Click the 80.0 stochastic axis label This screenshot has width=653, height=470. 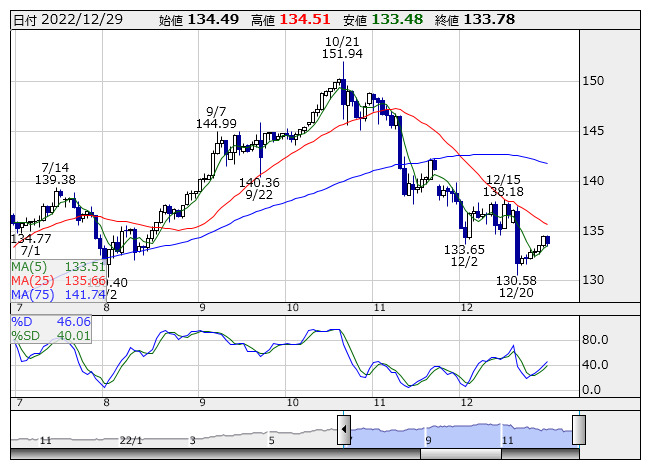point(595,340)
